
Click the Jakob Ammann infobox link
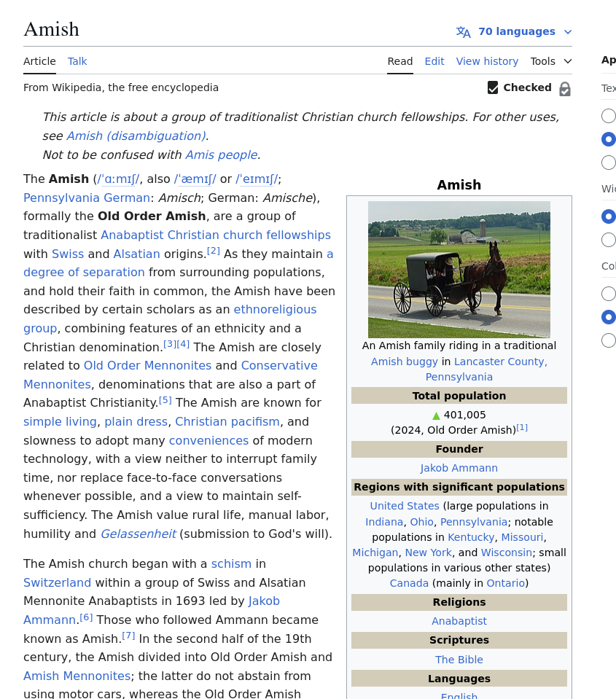(459, 468)
